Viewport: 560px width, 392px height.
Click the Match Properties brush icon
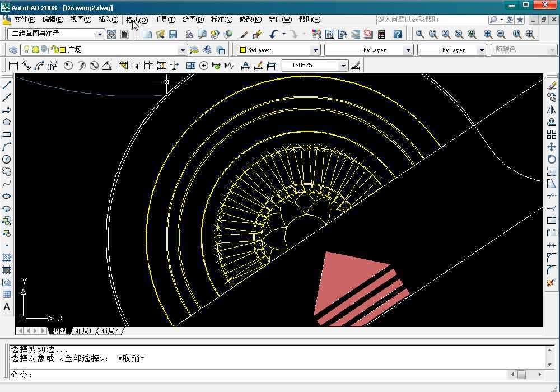tap(245, 34)
